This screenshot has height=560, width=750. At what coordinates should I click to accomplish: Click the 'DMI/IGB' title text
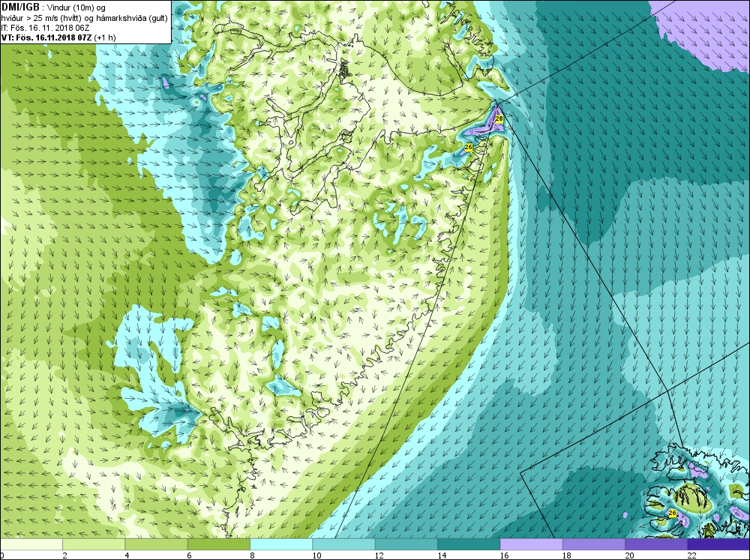[x=20, y=7]
